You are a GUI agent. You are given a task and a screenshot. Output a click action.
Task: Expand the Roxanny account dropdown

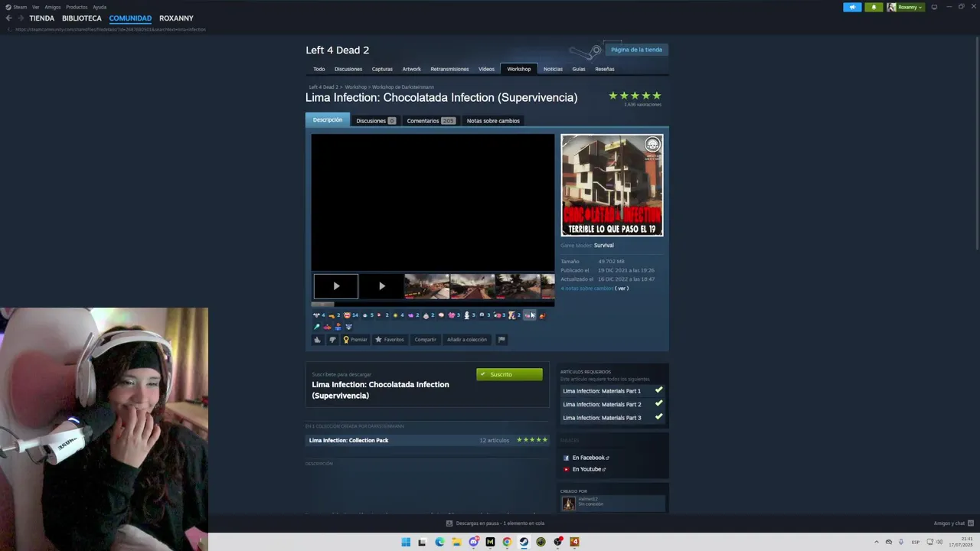pyautogui.click(x=910, y=7)
